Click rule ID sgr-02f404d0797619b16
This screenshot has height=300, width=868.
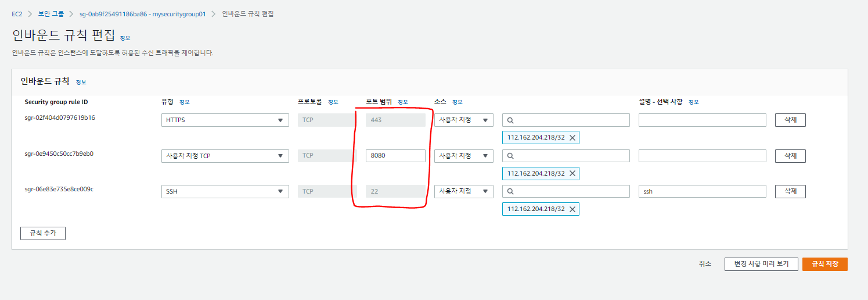pyautogui.click(x=60, y=117)
